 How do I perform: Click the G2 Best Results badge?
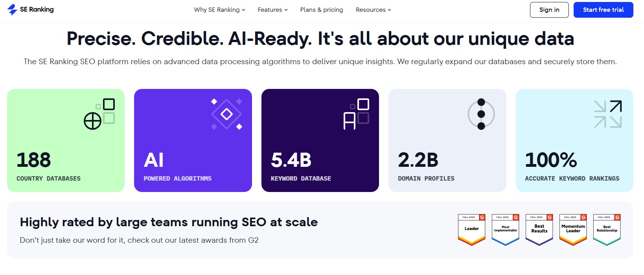[x=539, y=230]
